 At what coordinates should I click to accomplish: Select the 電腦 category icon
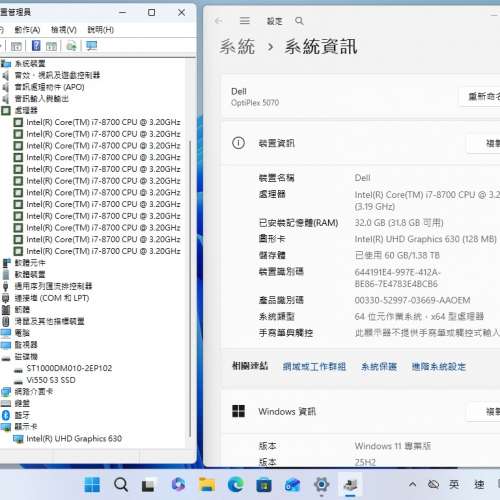(6, 333)
